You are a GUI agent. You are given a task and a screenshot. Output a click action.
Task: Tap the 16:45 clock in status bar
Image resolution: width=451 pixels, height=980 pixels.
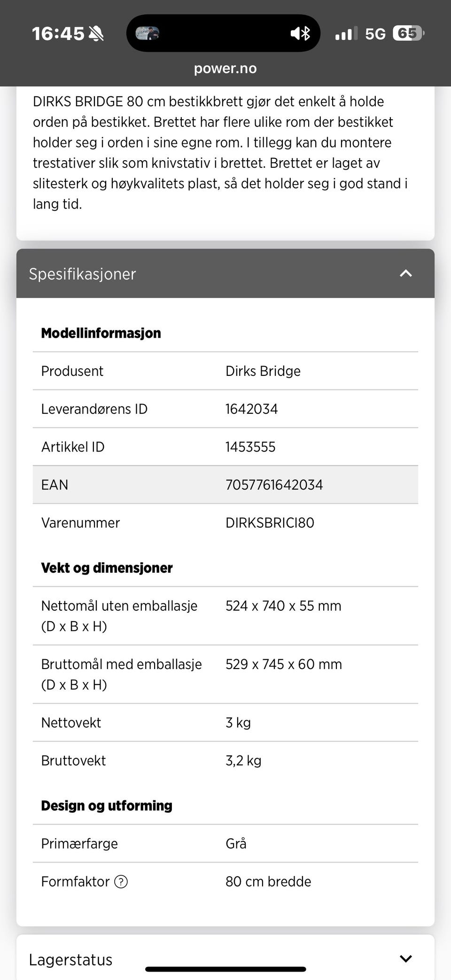click(58, 34)
